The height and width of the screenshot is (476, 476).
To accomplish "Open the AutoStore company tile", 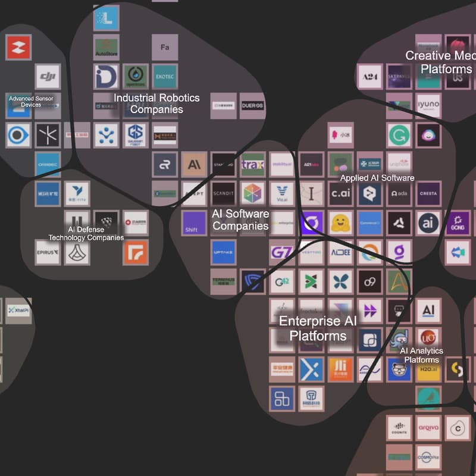I will pyautogui.click(x=107, y=47).
